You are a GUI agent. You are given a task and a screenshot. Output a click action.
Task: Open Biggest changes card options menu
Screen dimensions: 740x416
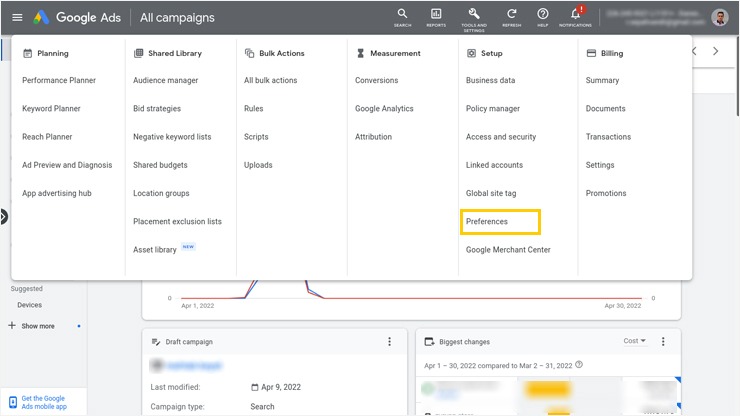pos(663,341)
